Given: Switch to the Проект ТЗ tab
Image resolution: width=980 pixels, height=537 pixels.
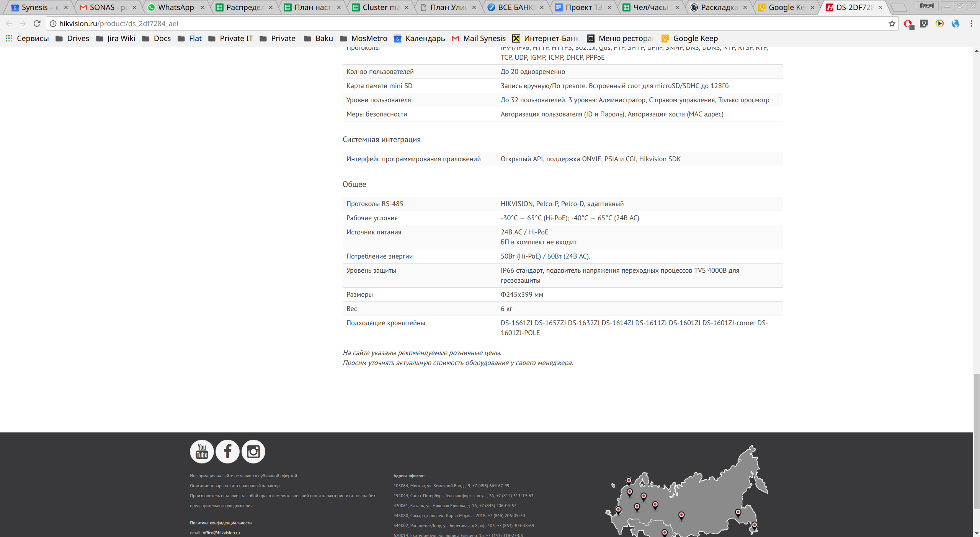Looking at the screenshot, I should (584, 7).
